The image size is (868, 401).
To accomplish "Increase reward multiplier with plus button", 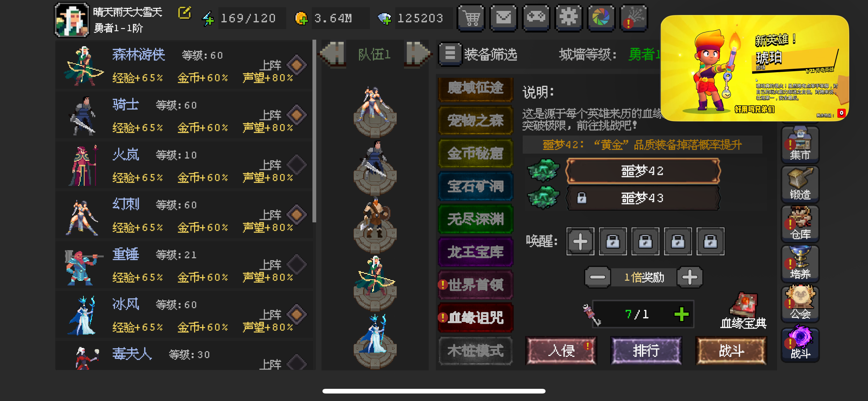I will [689, 277].
